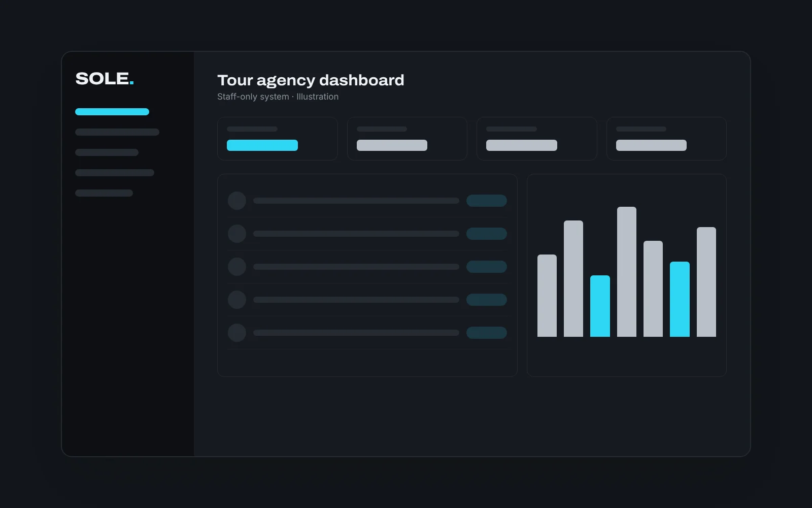Select the cyan active sidebar menu item

pos(112,112)
